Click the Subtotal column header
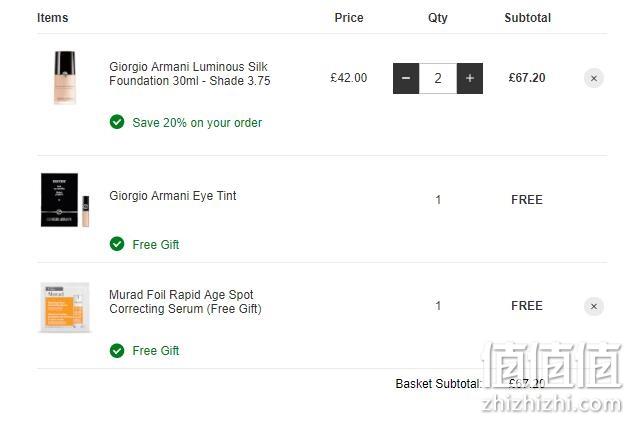Screen dimensions: 631x421 (528, 18)
